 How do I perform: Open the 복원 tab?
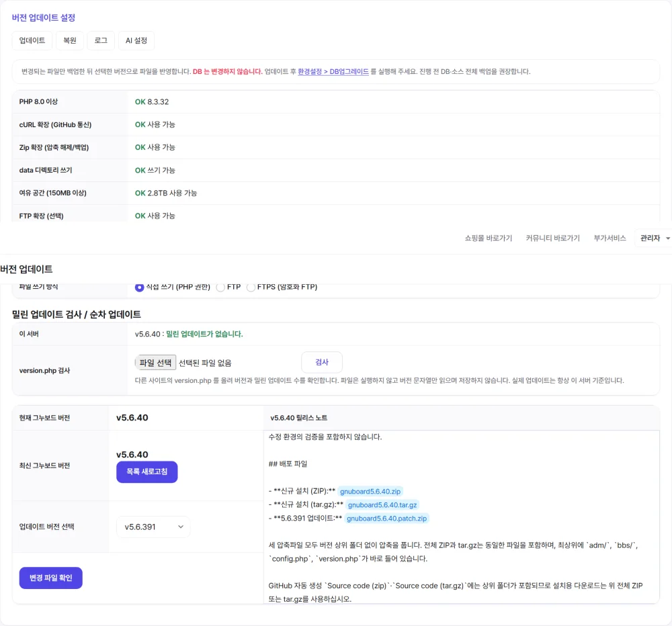point(70,41)
